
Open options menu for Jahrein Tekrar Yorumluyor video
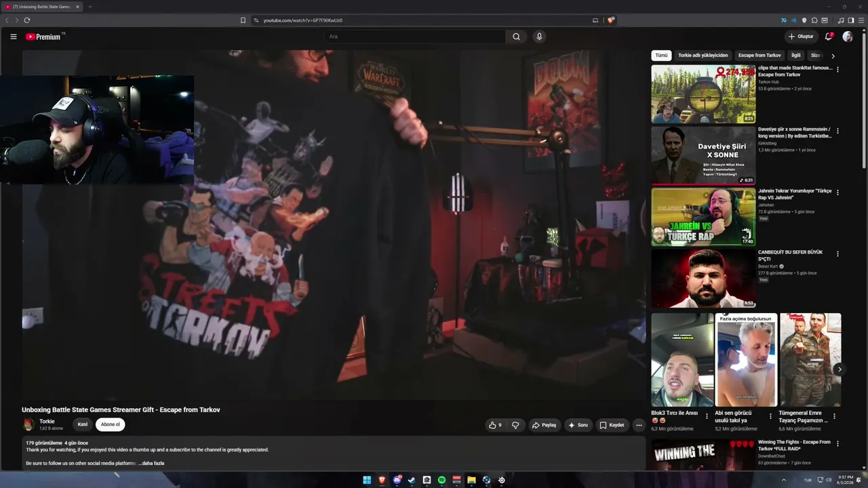point(837,192)
